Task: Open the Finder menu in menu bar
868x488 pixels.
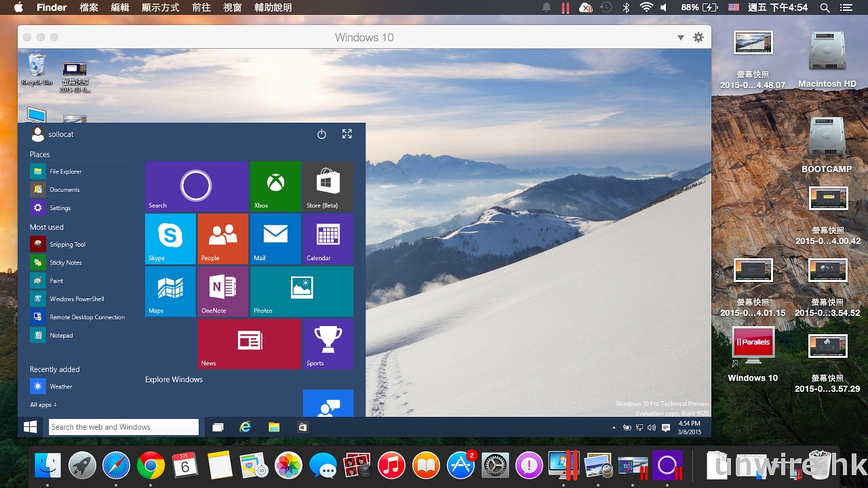Action: click(x=52, y=7)
